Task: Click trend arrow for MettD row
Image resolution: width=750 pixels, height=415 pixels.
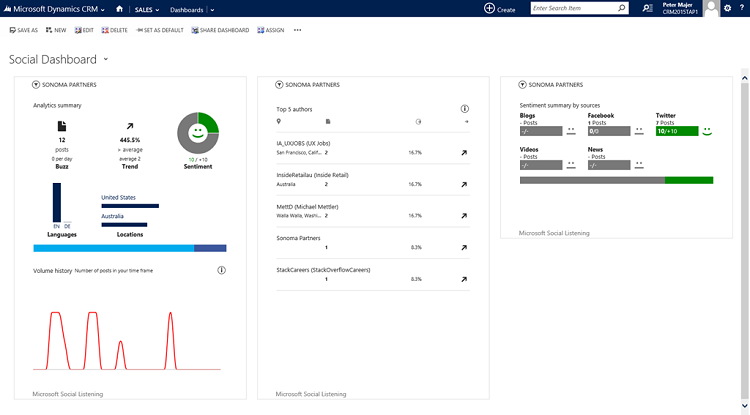Action: (x=464, y=216)
